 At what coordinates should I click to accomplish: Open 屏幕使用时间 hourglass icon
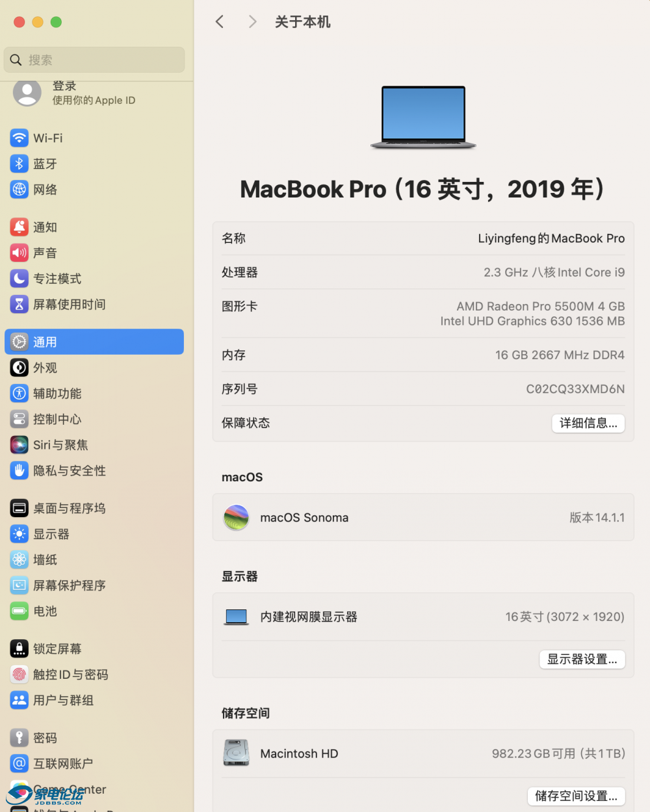tap(19, 304)
